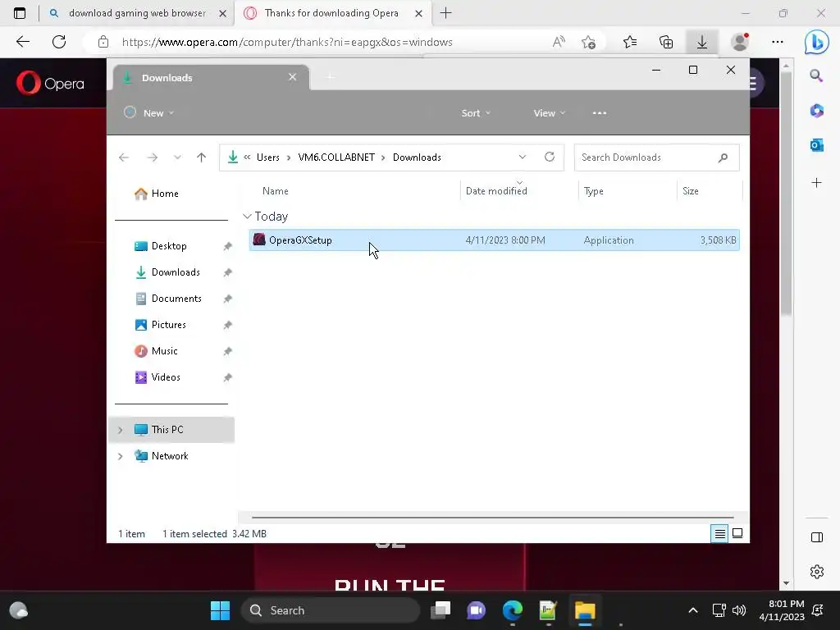Add a new File Explorer tab

tap(331, 78)
